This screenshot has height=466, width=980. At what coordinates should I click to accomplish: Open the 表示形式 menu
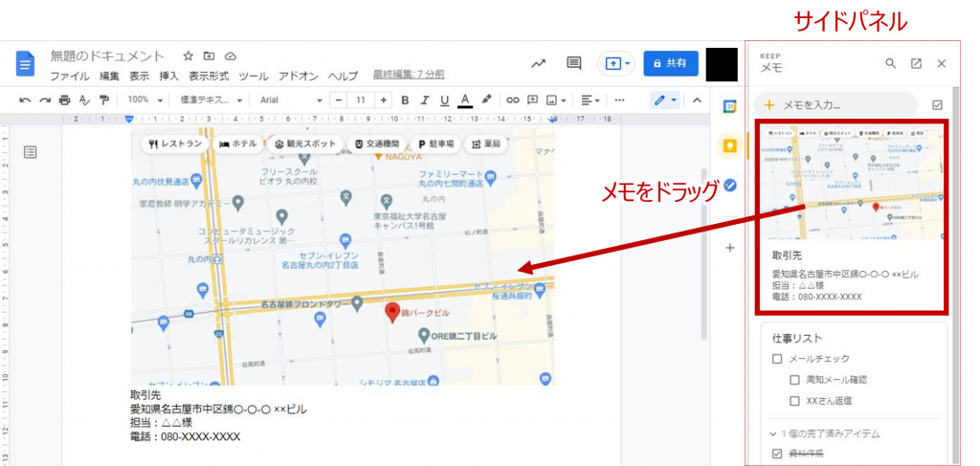click(209, 77)
